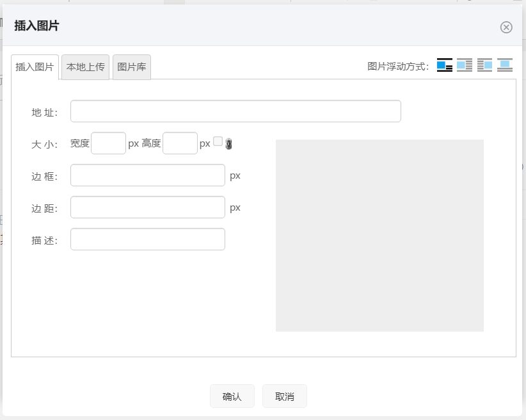Switch to the 插入图片 tab
Image resolution: width=526 pixels, height=420 pixels.
click(x=35, y=67)
